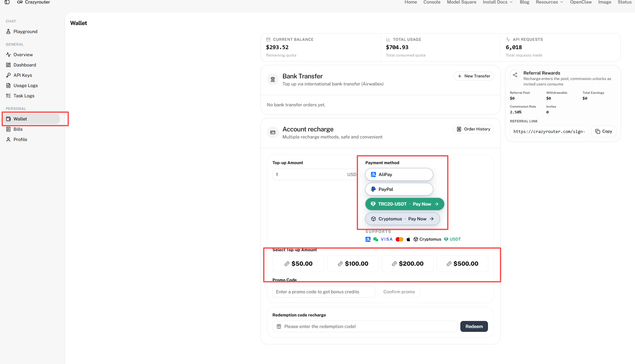This screenshot has width=635, height=364.
Task: Go to the Blog page
Action: click(x=524, y=2)
